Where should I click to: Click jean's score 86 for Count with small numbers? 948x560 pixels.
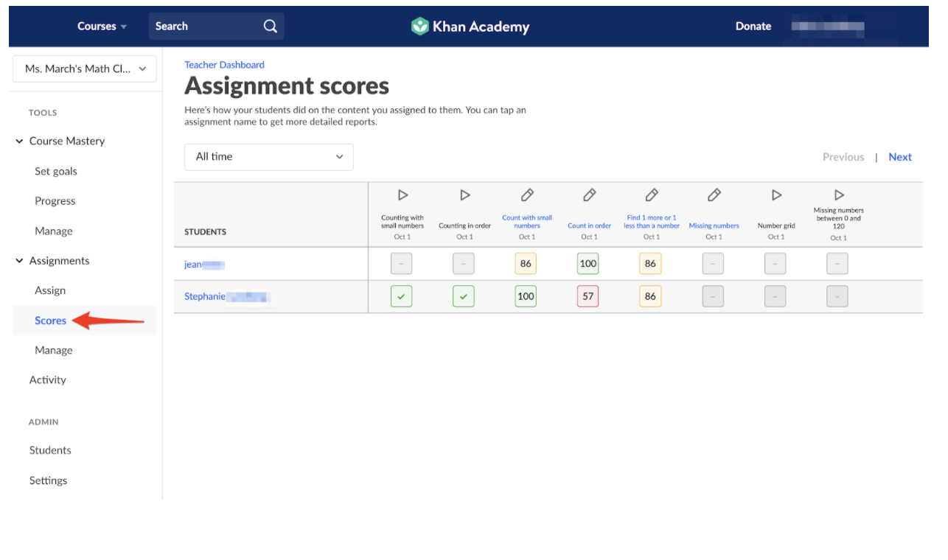526,264
